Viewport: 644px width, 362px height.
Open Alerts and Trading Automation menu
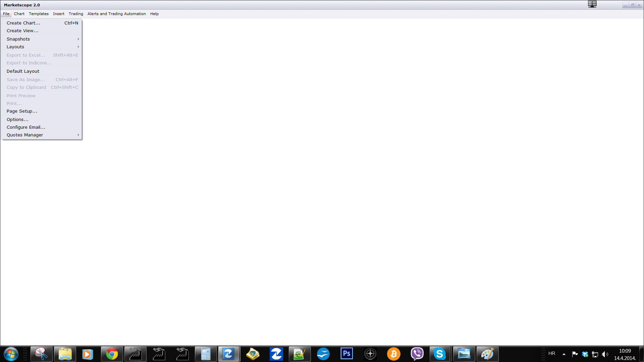pyautogui.click(x=117, y=14)
